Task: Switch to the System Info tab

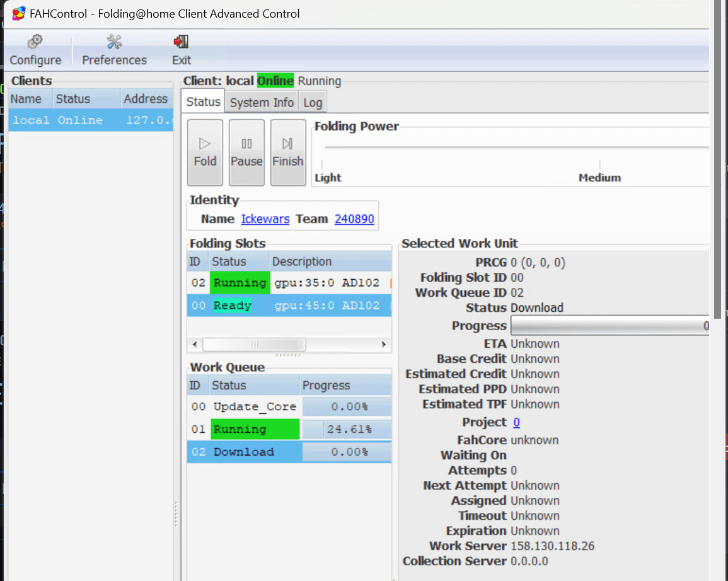Action: point(262,103)
